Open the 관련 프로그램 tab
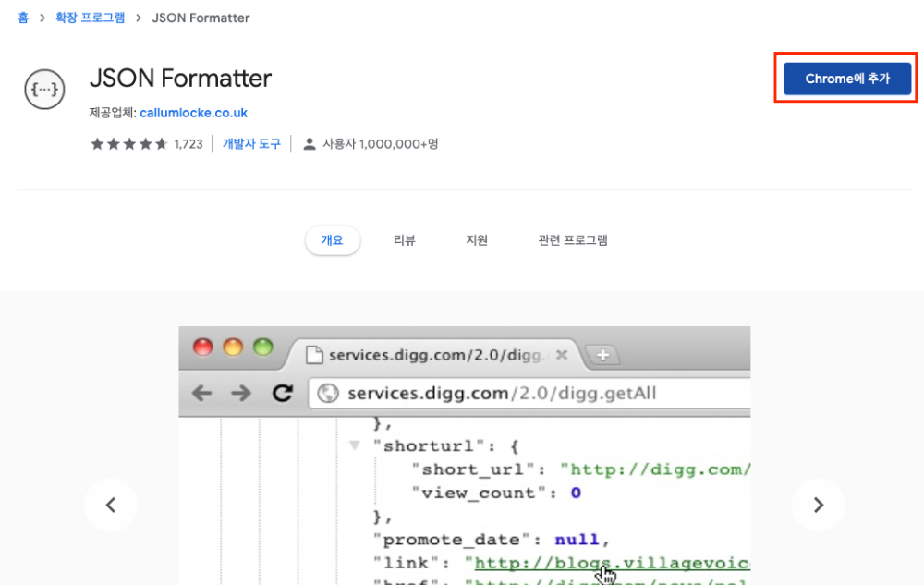This screenshot has height=585, width=924. (x=573, y=240)
